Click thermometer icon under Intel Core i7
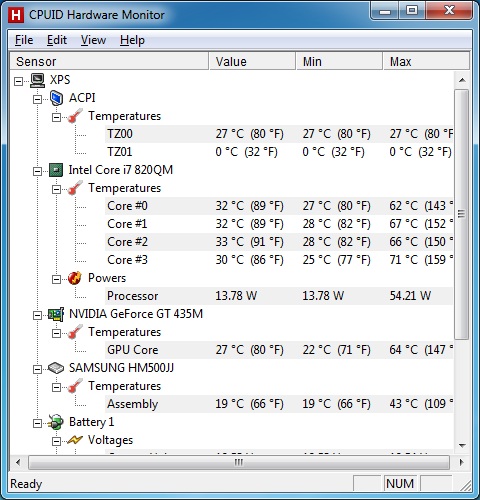The image size is (480, 500). 75,188
